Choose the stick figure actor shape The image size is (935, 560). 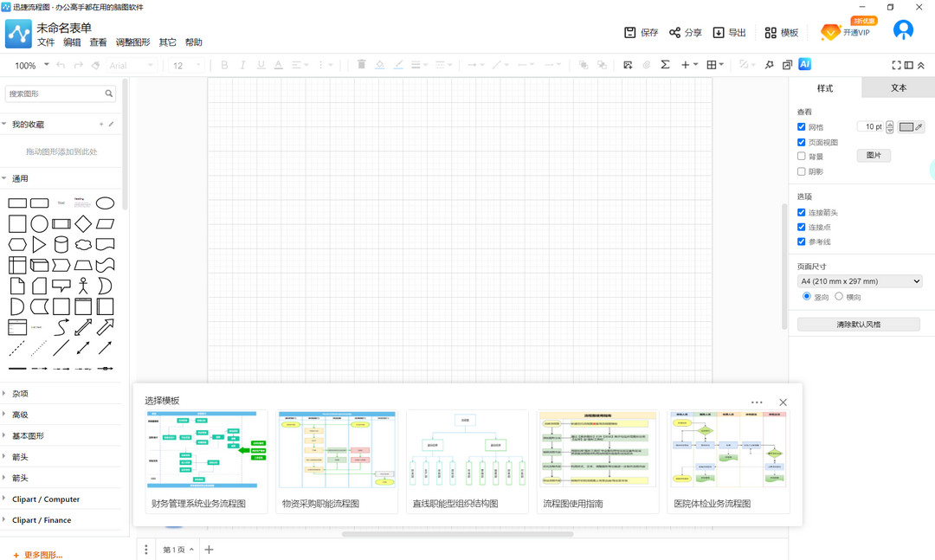tap(83, 286)
